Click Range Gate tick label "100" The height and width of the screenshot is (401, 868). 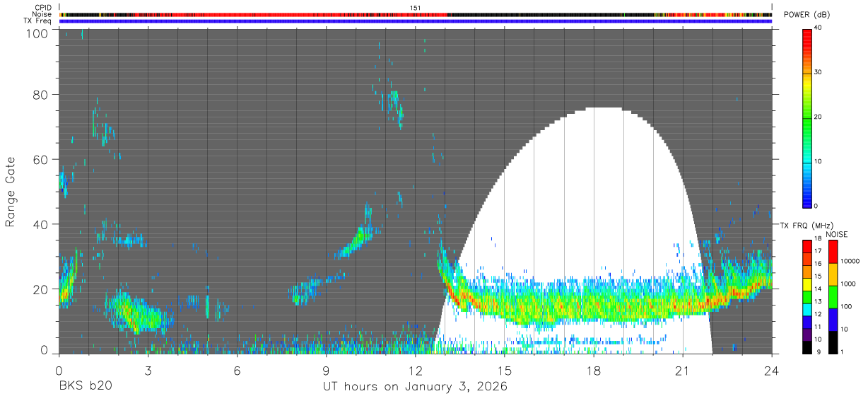[x=36, y=33]
